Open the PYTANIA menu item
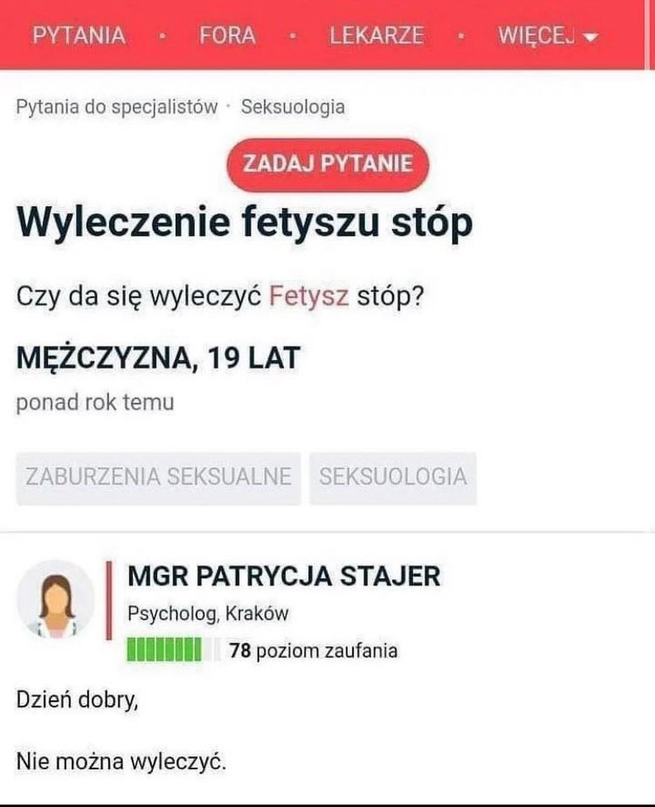Screen dimensions: 655x807 pos(79,36)
